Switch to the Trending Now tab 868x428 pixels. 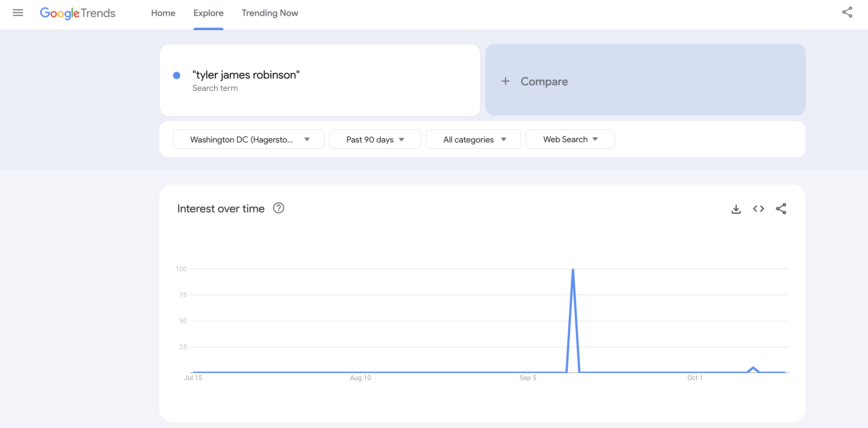pos(270,13)
